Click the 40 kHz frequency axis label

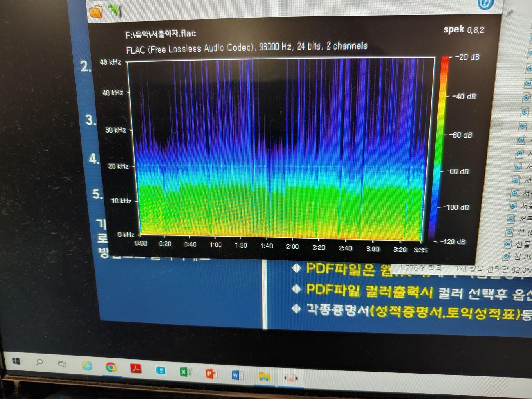[x=113, y=93]
